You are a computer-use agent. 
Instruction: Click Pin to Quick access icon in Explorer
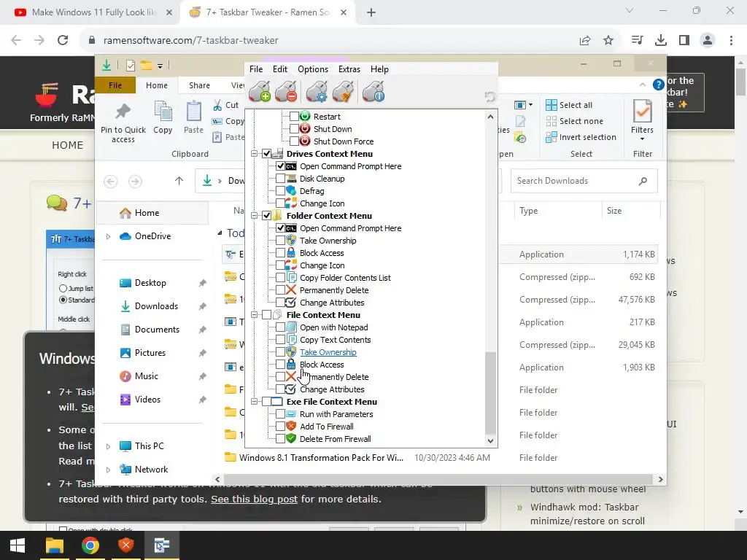(x=123, y=112)
